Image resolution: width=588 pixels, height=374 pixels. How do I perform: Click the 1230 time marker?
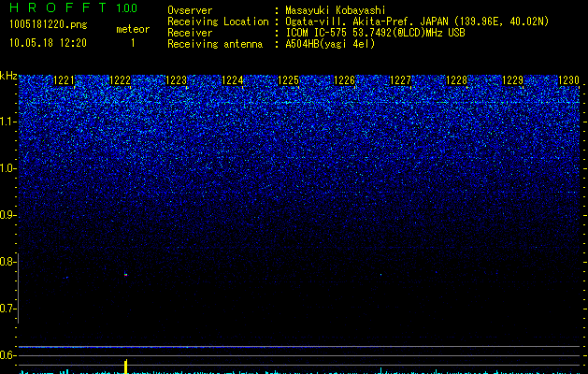pyautogui.click(x=569, y=80)
